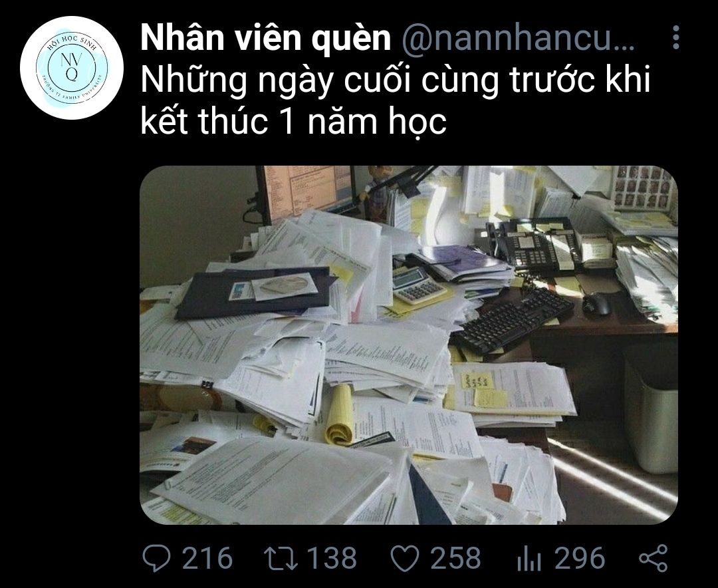View tweet analytics bar chart icon
The width and height of the screenshot is (718, 588).
pyautogui.click(x=529, y=559)
